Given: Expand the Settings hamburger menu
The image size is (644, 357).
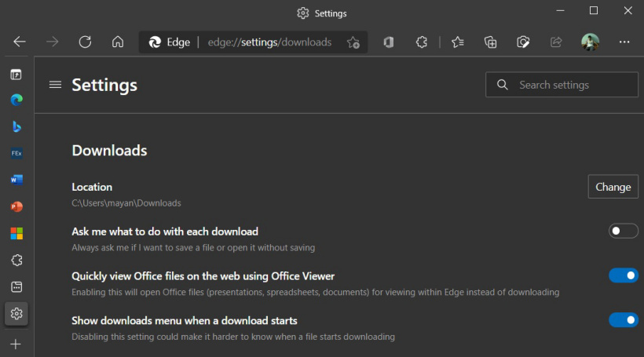Looking at the screenshot, I should tap(55, 85).
